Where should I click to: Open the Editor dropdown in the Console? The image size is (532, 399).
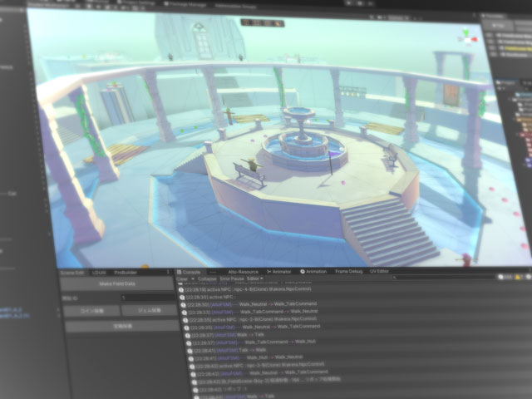pos(256,278)
